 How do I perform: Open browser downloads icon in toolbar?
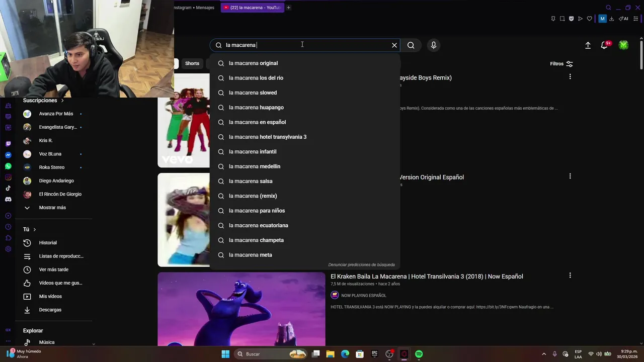pos(611,19)
